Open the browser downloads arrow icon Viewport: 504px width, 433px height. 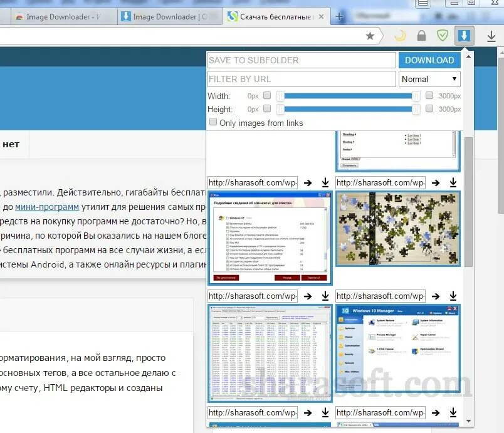click(491, 36)
